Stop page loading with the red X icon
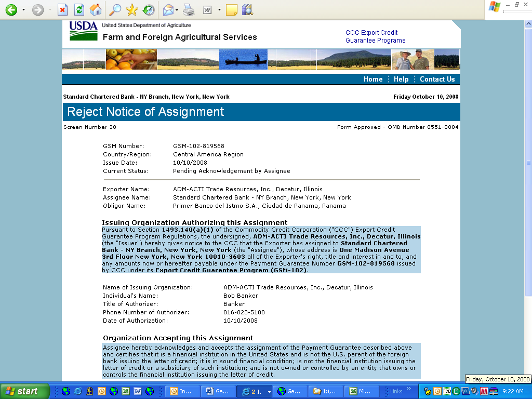532x399 pixels. (x=62, y=10)
